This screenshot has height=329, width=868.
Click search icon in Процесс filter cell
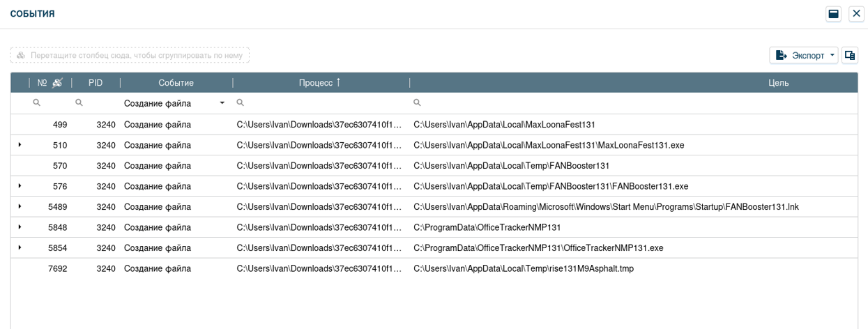(x=240, y=103)
